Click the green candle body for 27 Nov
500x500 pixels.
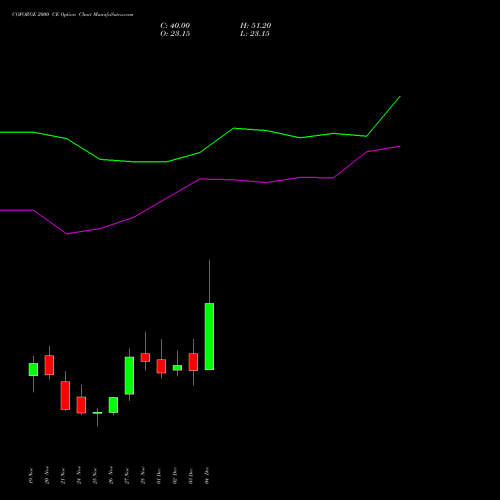pyautogui.click(x=129, y=376)
